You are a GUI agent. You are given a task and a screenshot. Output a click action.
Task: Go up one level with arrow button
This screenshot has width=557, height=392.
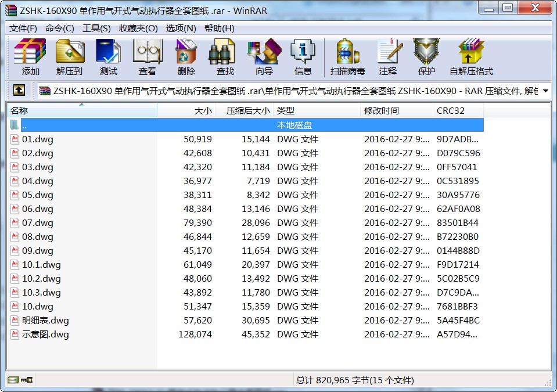coord(19,90)
